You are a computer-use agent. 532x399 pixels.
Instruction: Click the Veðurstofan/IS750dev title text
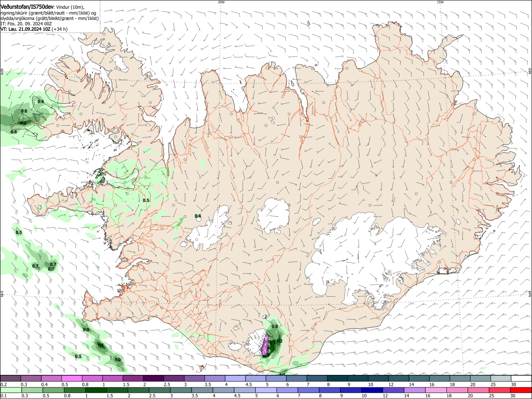(27, 6)
